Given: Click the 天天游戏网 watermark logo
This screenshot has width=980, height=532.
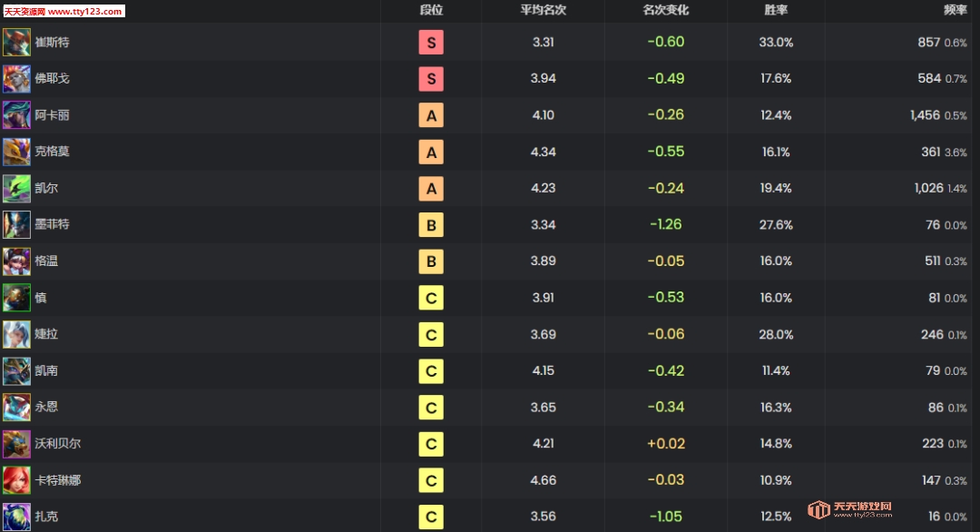Looking at the screenshot, I should click(851, 510).
